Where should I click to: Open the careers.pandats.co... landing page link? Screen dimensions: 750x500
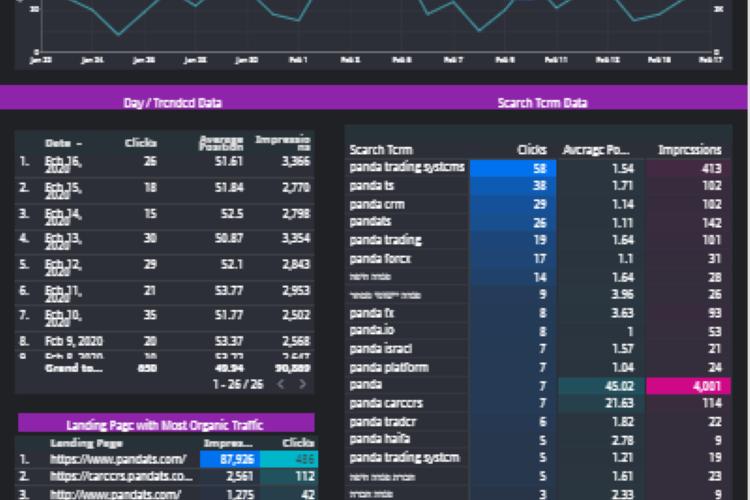(x=121, y=476)
